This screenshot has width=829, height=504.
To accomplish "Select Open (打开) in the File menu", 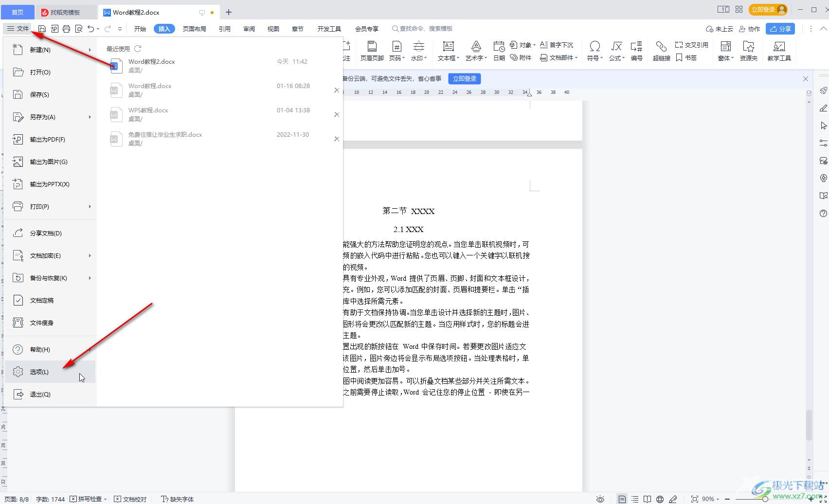I will [50, 72].
